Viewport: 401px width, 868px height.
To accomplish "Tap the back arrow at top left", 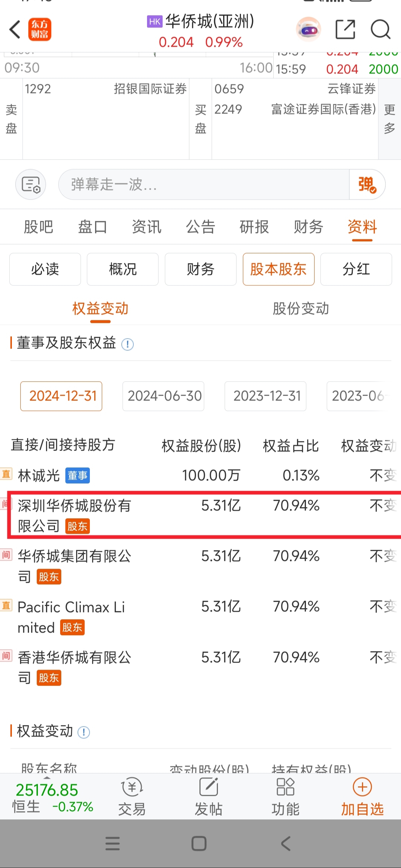I will pyautogui.click(x=15, y=30).
